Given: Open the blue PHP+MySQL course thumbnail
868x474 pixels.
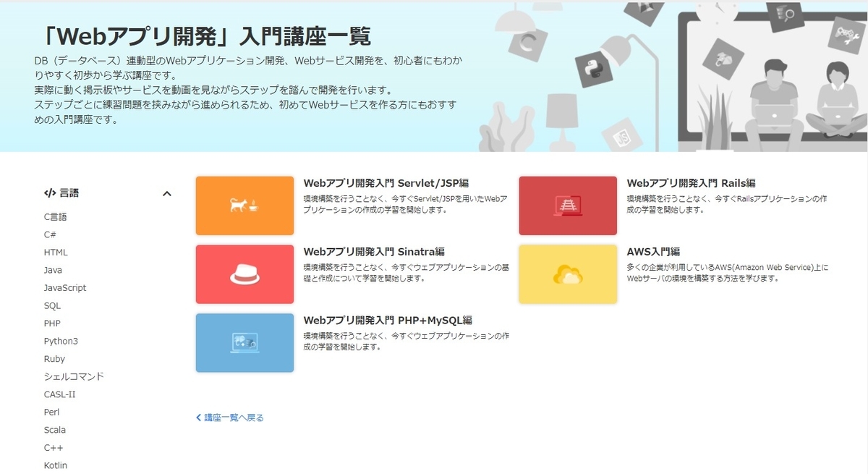Looking at the screenshot, I should 244,343.
